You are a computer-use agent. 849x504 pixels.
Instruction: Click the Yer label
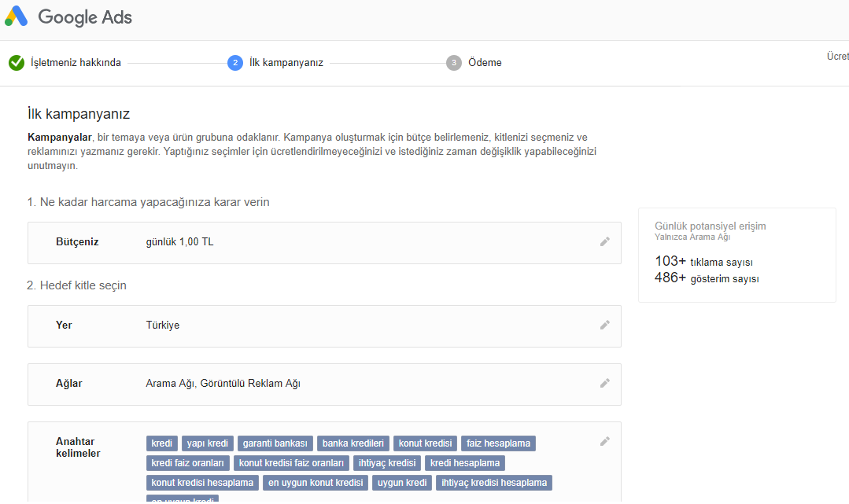64,326
